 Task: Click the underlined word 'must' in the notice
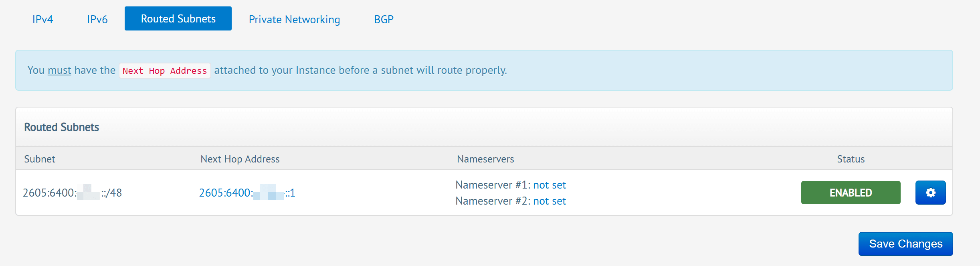pos(59,70)
